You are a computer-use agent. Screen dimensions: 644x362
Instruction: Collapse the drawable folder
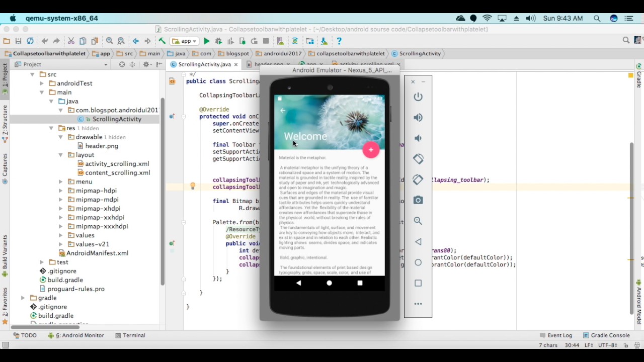[60, 137]
